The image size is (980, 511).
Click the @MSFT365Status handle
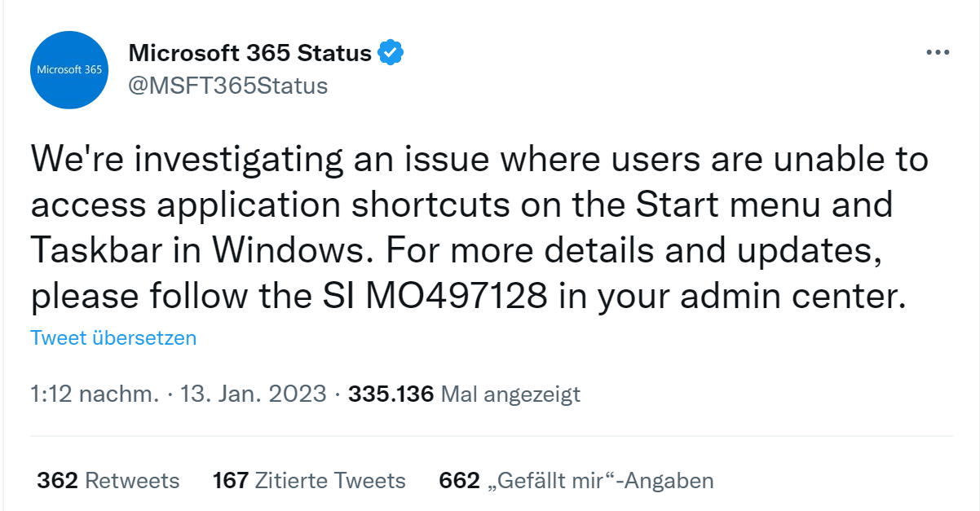[x=228, y=86]
